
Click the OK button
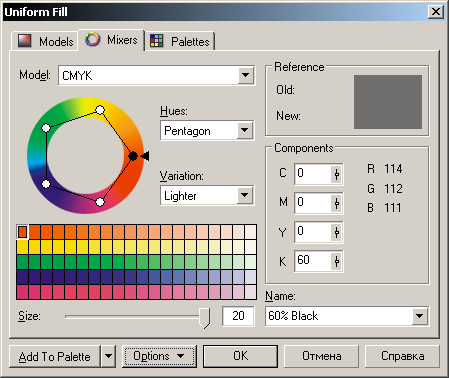(240, 356)
